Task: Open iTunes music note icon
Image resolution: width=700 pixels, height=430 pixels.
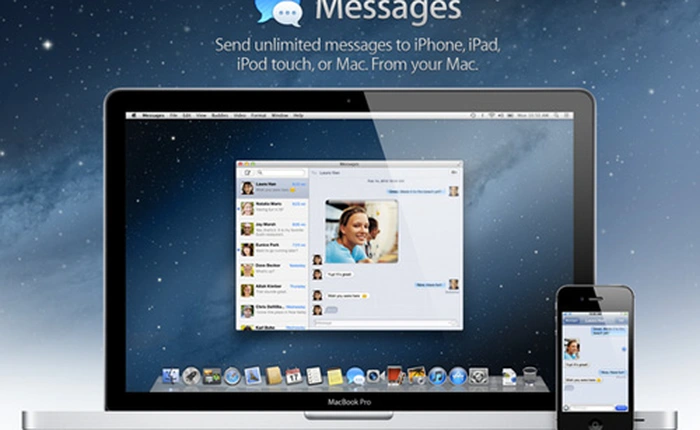Action: 437,376
